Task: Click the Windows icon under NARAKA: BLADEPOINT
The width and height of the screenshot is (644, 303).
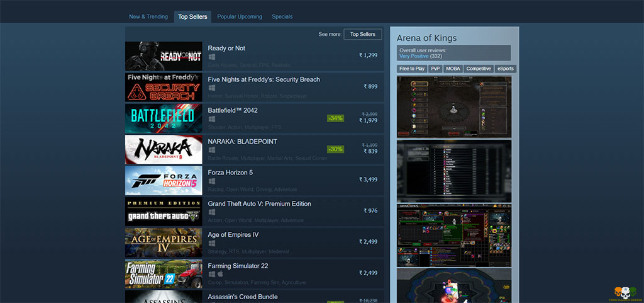Action: (211, 150)
